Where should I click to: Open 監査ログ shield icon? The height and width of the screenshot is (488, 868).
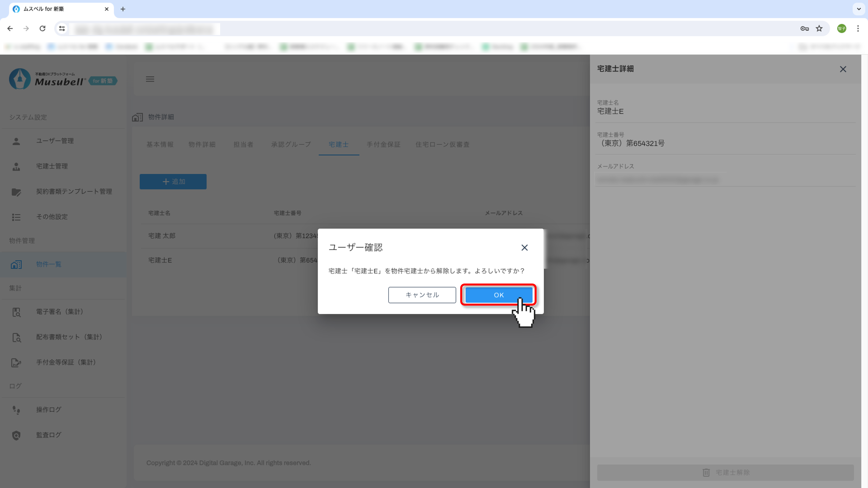point(16,435)
